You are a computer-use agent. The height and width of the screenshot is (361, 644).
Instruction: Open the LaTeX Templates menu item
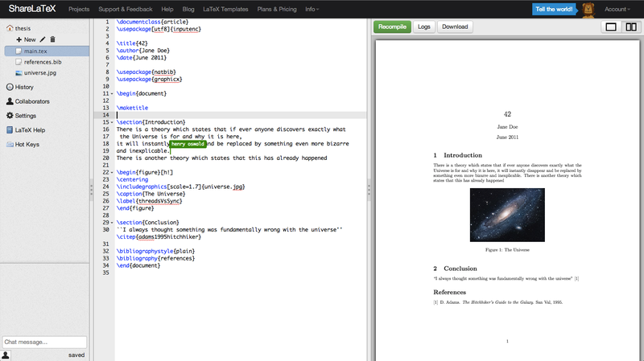225,9
